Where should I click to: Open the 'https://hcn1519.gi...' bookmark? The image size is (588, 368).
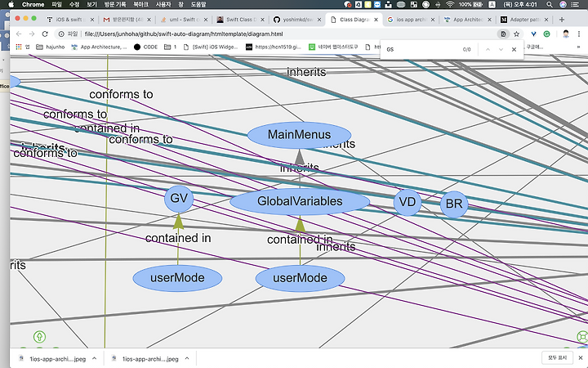274,47
